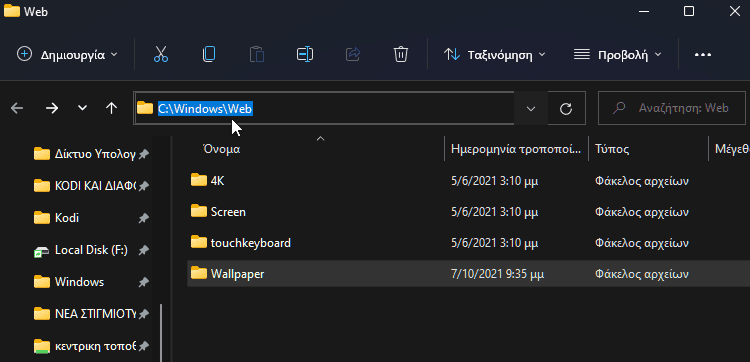Click the 4K folder icon
Image resolution: width=750 pixels, height=362 pixels.
(199, 180)
